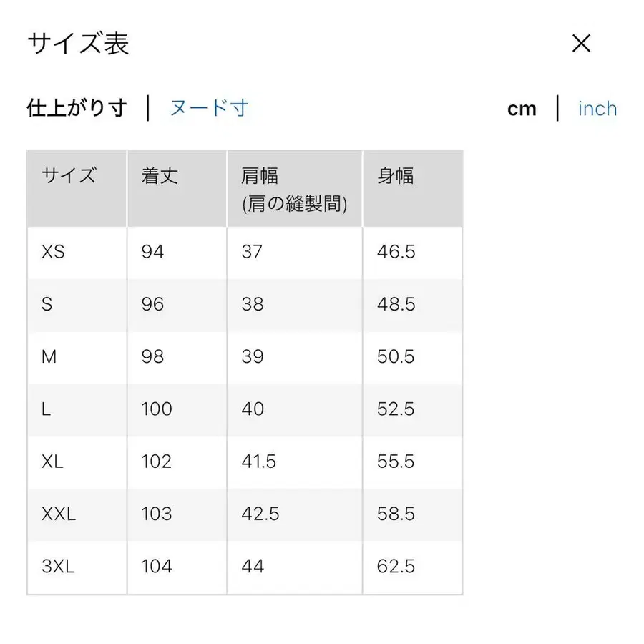The width and height of the screenshot is (644, 644).
Task: Click the 着丈 value 100 for size L
Action: [156, 409]
